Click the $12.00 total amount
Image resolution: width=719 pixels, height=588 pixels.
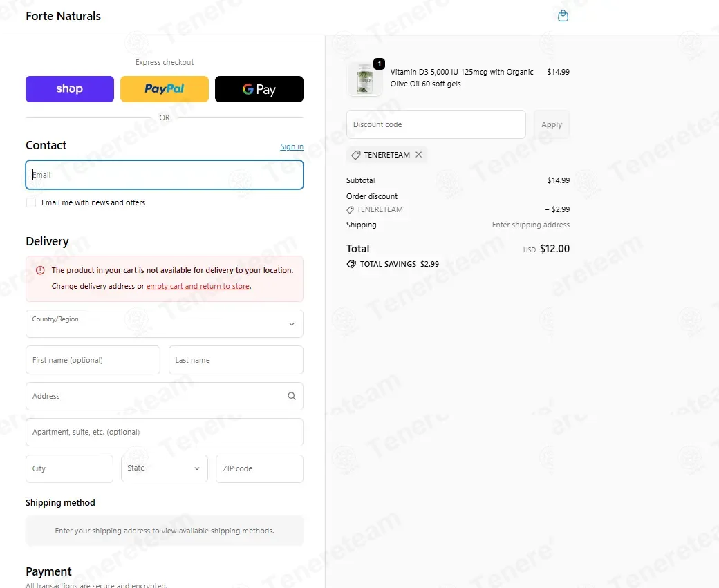[555, 249]
